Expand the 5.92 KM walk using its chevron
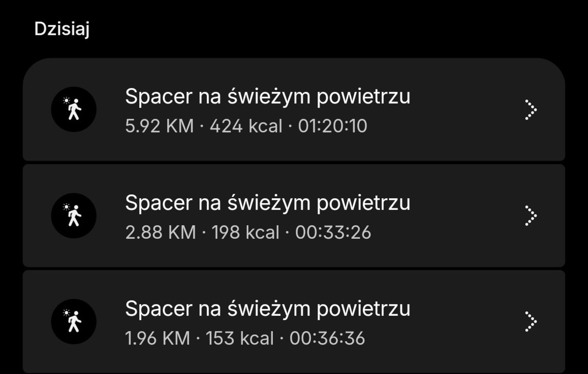Image resolution: width=588 pixels, height=374 pixels. tap(530, 110)
